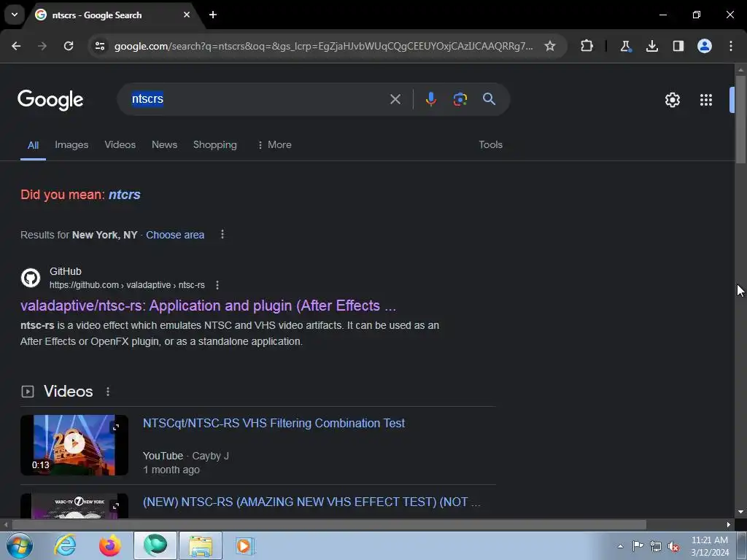Click the suggested spelling ntcrs
Screen dimensions: 747x560
pos(124,195)
